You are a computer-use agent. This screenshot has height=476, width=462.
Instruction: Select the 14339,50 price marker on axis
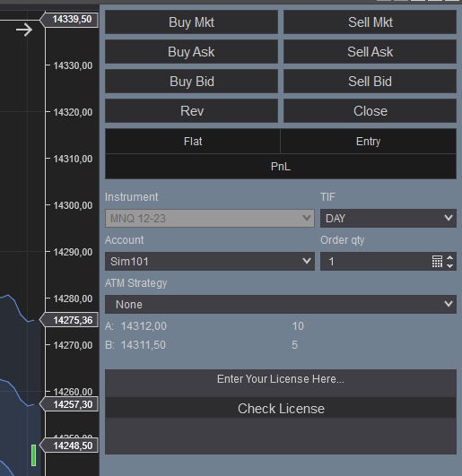tap(69, 20)
